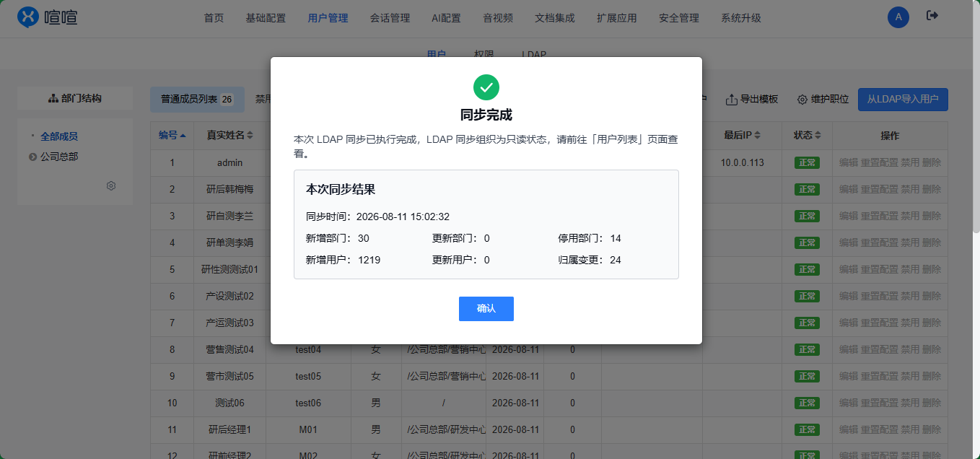
Task: Click the 维护职位 button
Action: [823, 100]
